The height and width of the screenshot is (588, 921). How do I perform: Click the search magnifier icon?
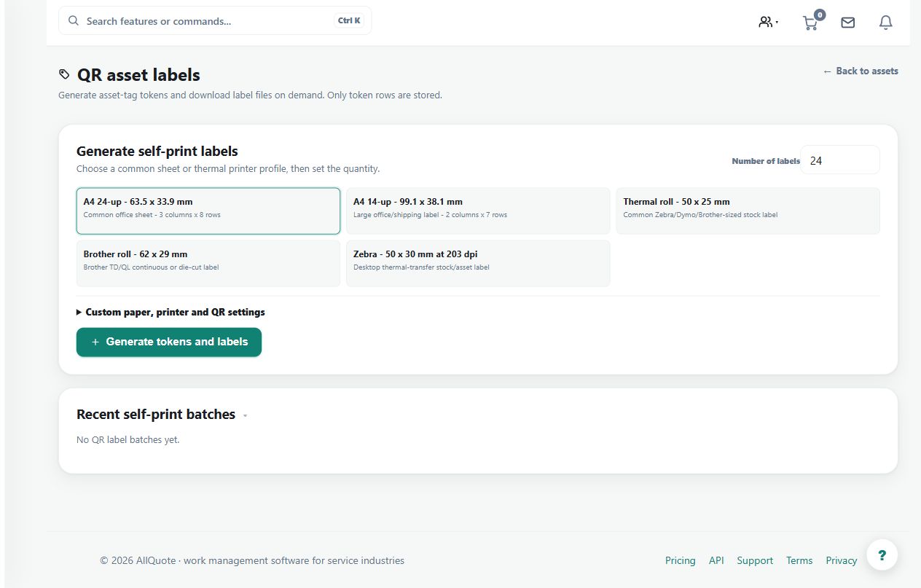pyautogui.click(x=74, y=20)
